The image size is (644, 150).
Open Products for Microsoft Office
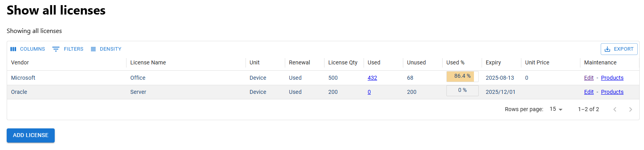click(612, 78)
